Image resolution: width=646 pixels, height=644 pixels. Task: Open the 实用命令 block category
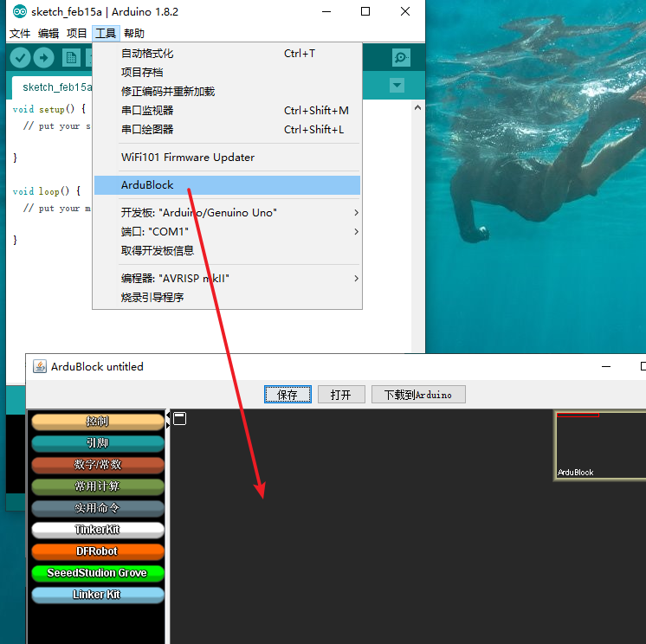(98, 508)
